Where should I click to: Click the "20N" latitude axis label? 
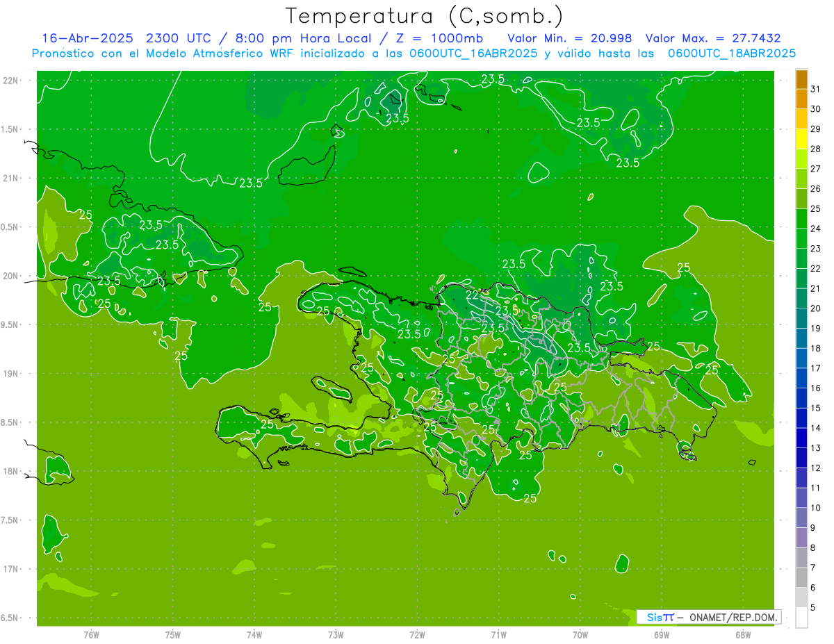(11, 276)
